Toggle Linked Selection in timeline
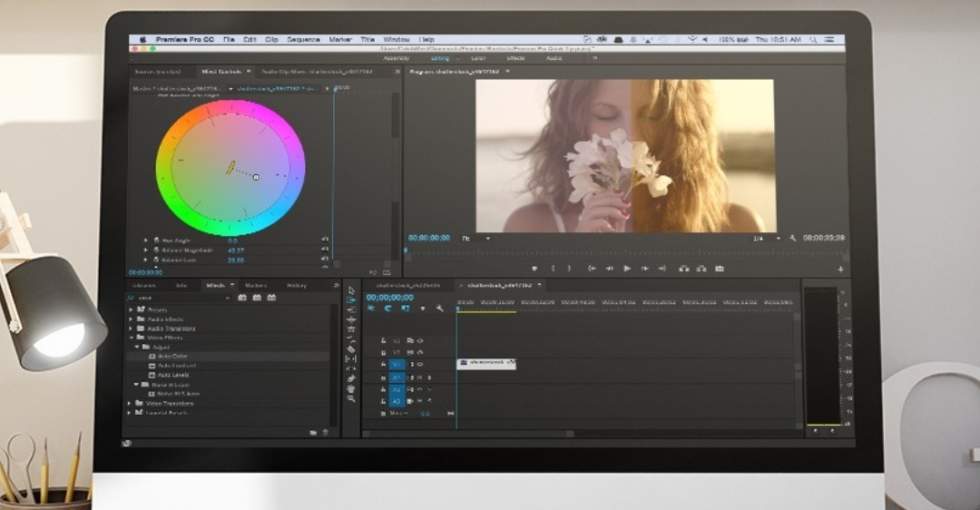980x510 pixels. click(x=405, y=309)
